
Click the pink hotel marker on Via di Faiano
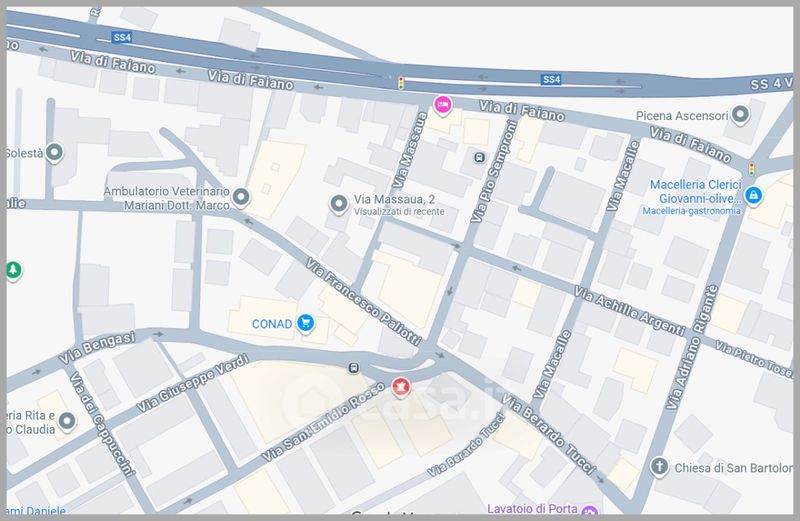click(x=442, y=104)
